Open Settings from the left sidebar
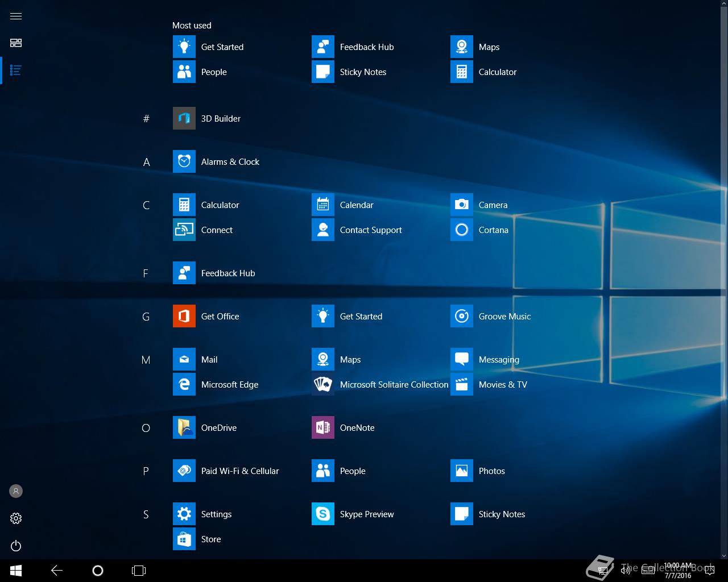The image size is (728, 582). pos(16,518)
